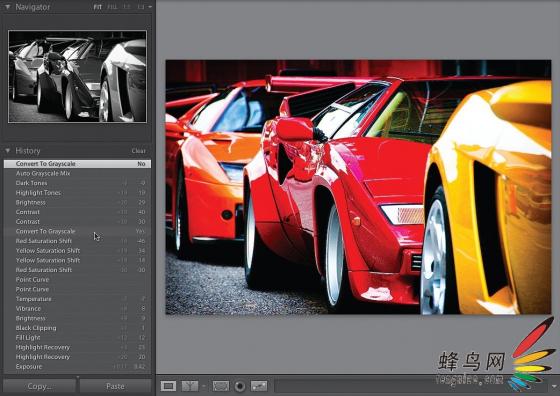Set Navigator zoom to FIT
560x396 pixels.
(x=98, y=7)
